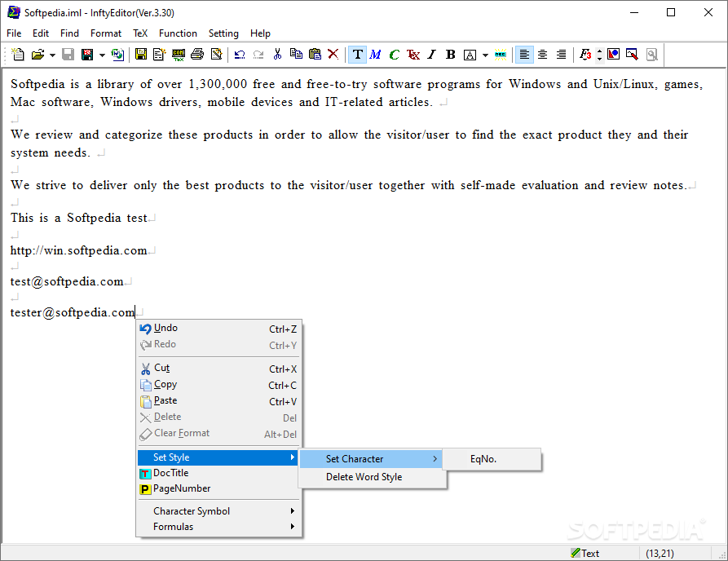Expand the Formulas submenu

coord(218,527)
